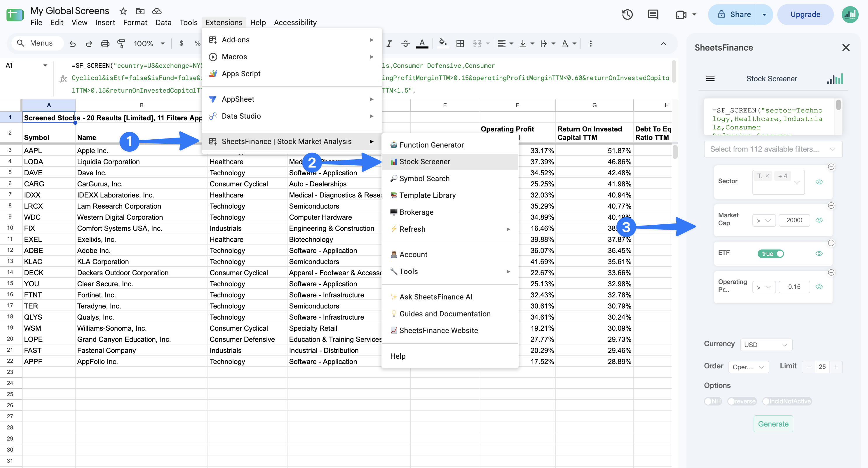Enable the NH option toggle
This screenshot has height=468, width=868.
(713, 401)
